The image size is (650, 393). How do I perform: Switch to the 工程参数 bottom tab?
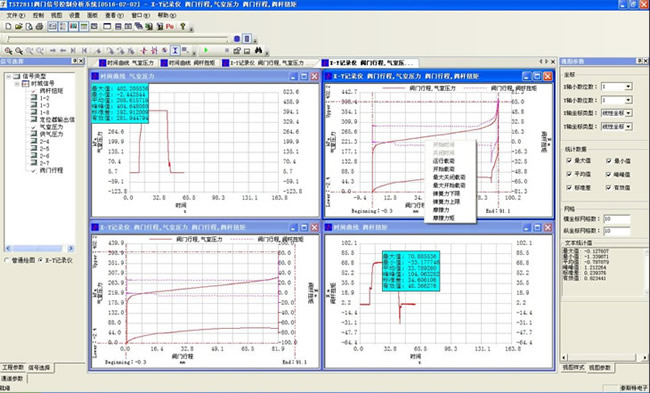point(13,367)
